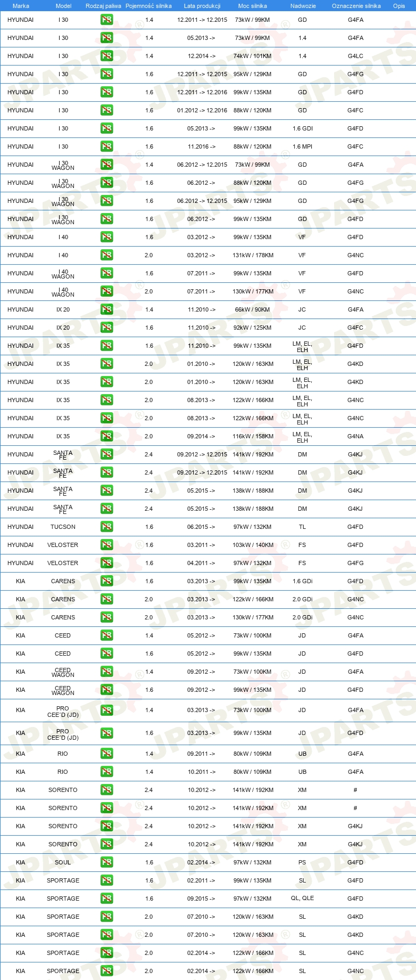Click fuel icon in I 30 WAGON 88kW / 120KM row

106,183
